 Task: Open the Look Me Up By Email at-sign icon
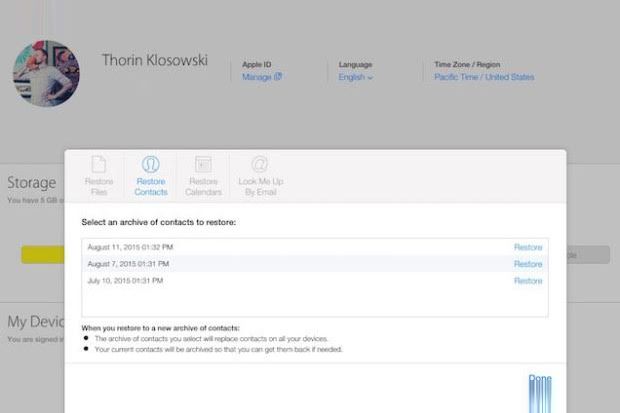pos(260,164)
